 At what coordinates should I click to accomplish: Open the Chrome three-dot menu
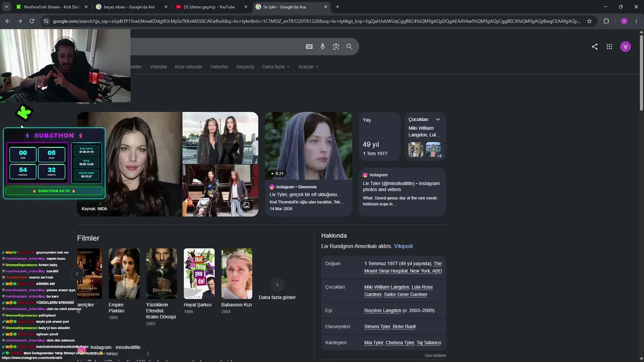point(636,21)
